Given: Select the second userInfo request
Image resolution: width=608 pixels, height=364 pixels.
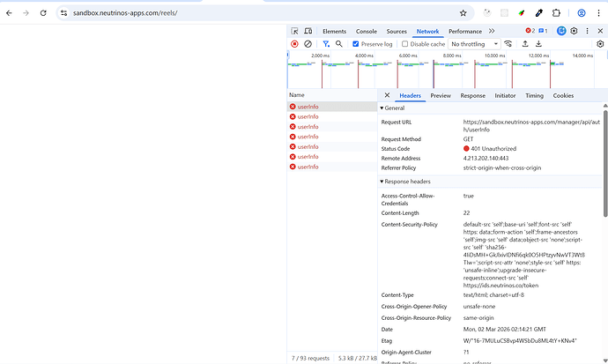Looking at the screenshot, I should coord(332,116).
